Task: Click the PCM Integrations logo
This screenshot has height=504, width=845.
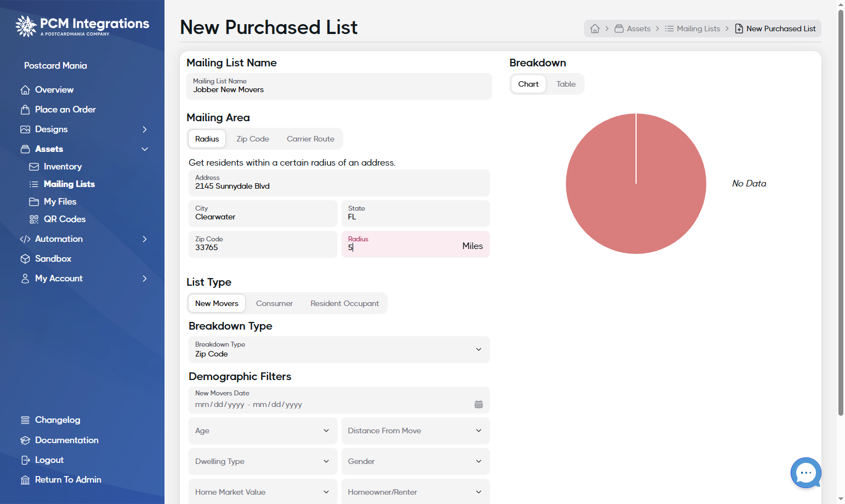Action: tap(82, 26)
